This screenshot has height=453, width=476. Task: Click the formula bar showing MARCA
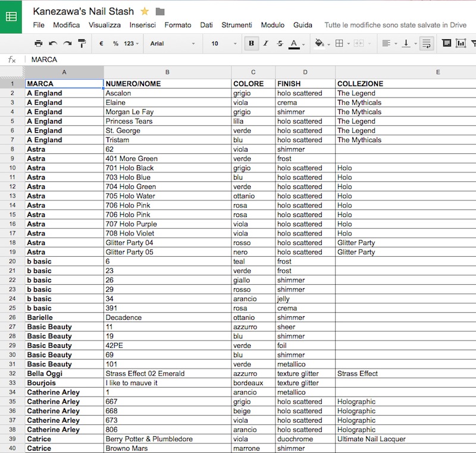[252, 59]
